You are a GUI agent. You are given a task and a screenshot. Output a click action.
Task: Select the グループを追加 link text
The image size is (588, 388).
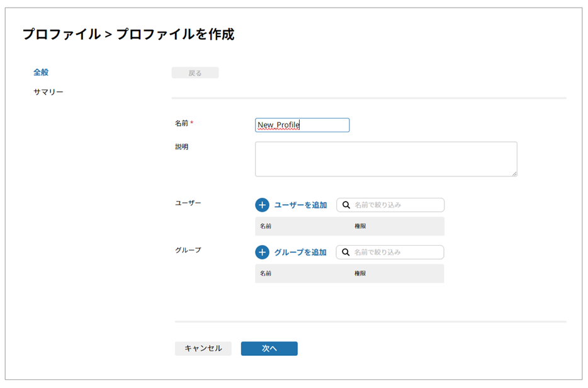(300, 253)
